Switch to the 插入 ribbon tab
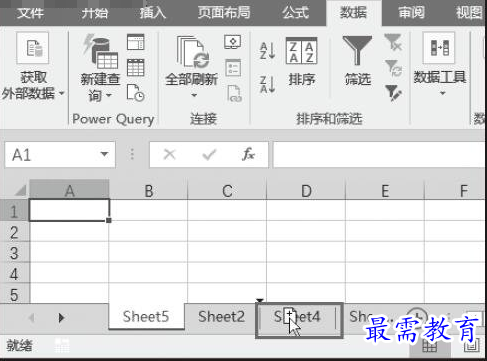The width and height of the screenshot is (487, 361). [153, 13]
